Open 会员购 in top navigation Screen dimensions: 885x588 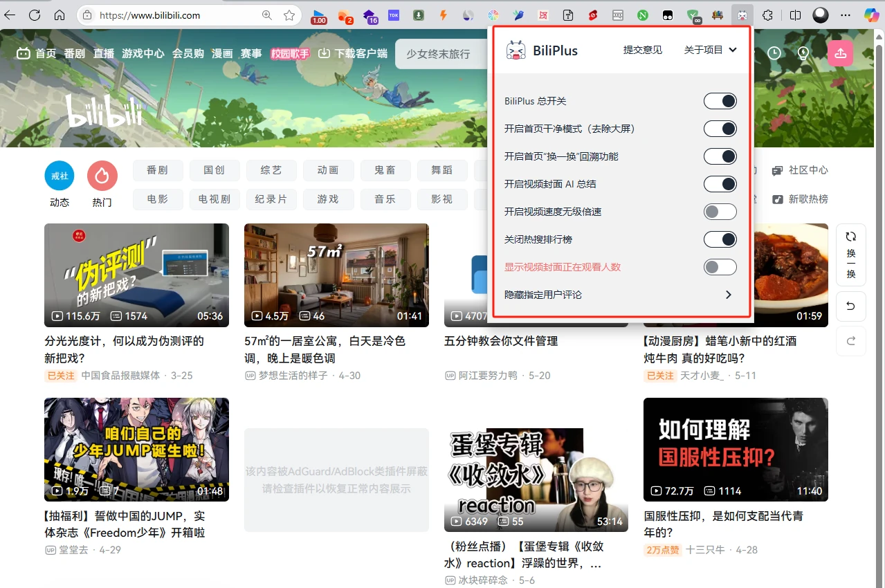[188, 53]
